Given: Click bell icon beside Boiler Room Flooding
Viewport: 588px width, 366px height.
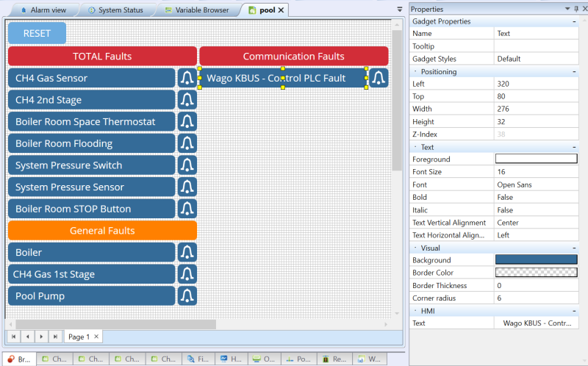Looking at the screenshot, I should (x=187, y=143).
